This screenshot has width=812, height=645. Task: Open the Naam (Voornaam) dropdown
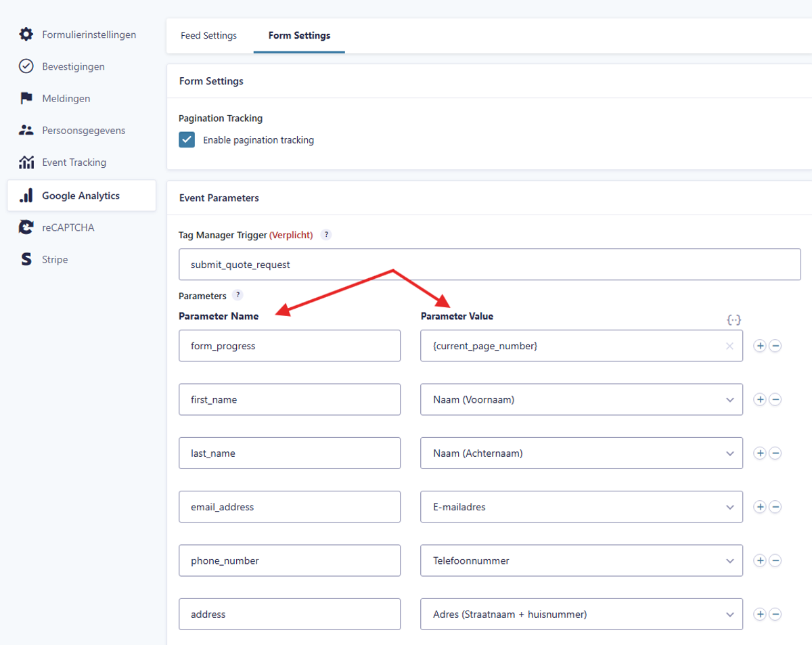[581, 399]
